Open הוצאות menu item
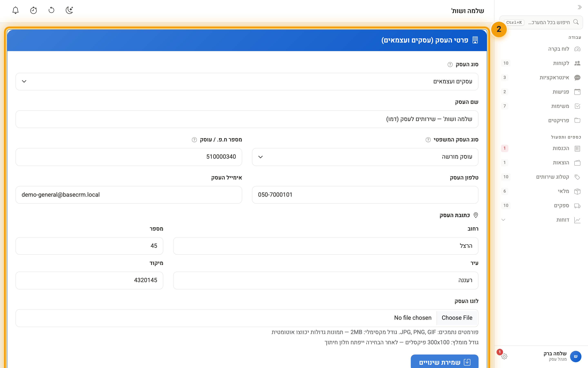 pyautogui.click(x=541, y=163)
